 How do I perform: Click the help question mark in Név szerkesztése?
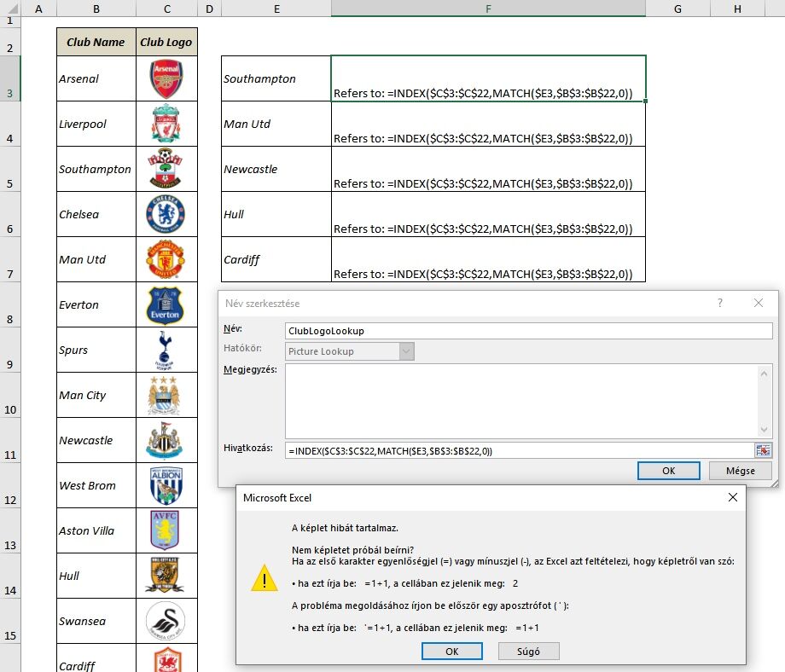720,303
